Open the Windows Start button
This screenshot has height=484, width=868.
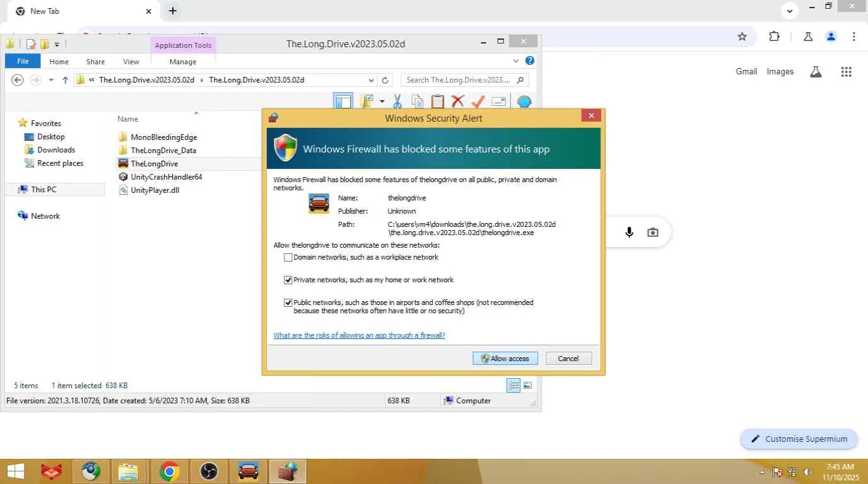point(15,471)
